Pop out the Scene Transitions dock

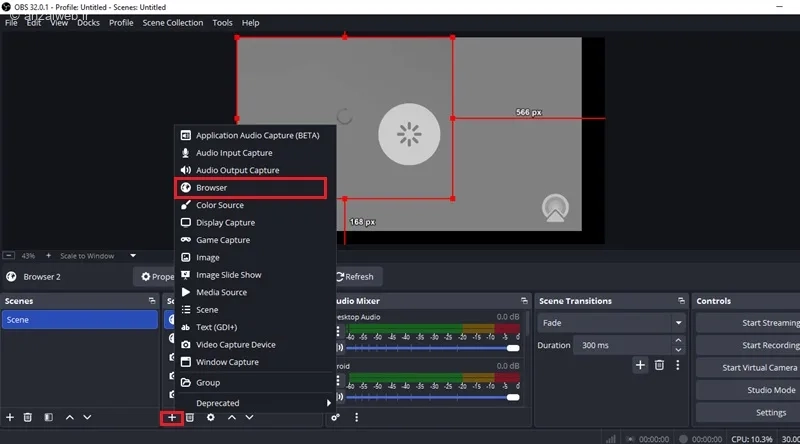(x=681, y=301)
